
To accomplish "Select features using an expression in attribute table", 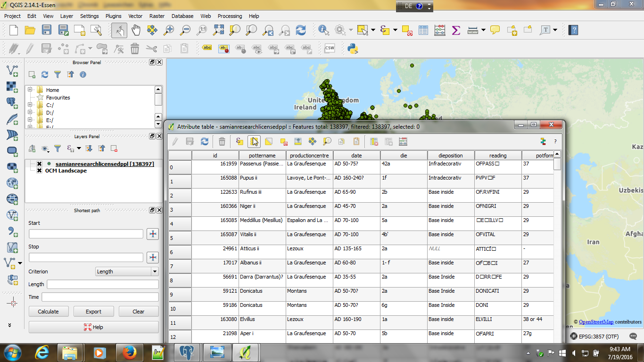I will tap(239, 141).
